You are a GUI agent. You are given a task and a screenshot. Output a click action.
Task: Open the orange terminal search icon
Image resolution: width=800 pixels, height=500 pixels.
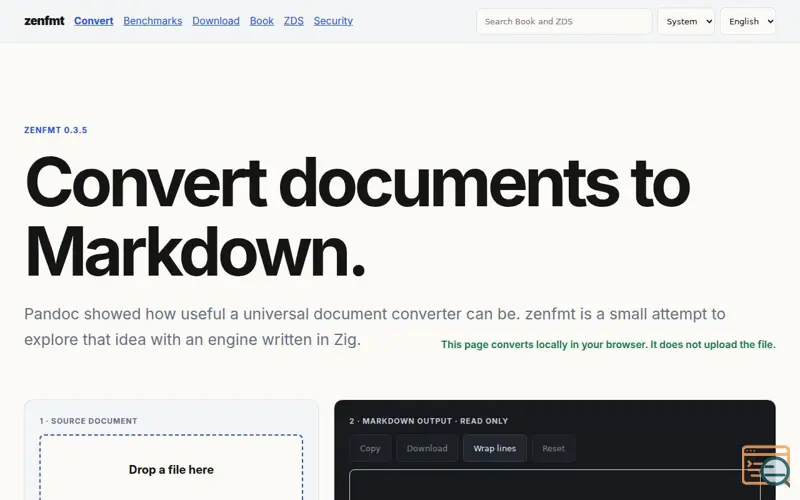click(766, 465)
